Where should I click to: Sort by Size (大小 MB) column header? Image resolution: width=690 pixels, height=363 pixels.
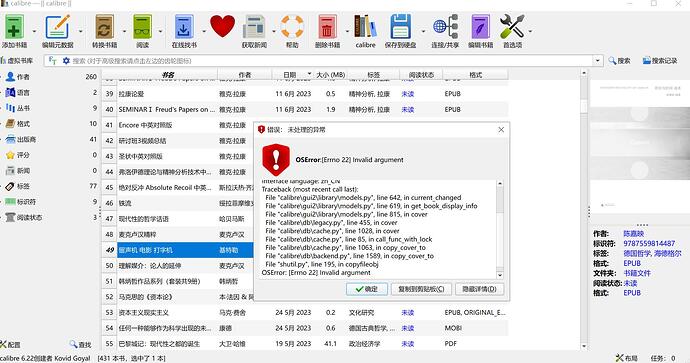(x=330, y=75)
